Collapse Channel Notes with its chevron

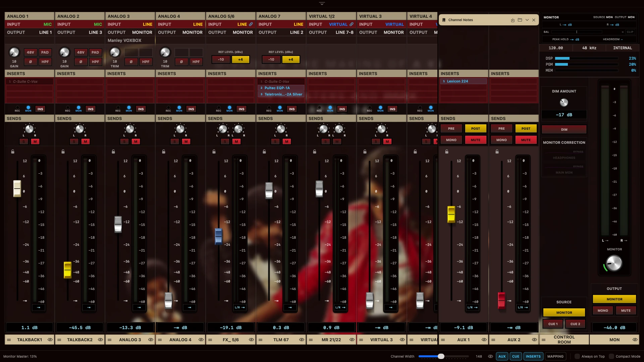[527, 20]
